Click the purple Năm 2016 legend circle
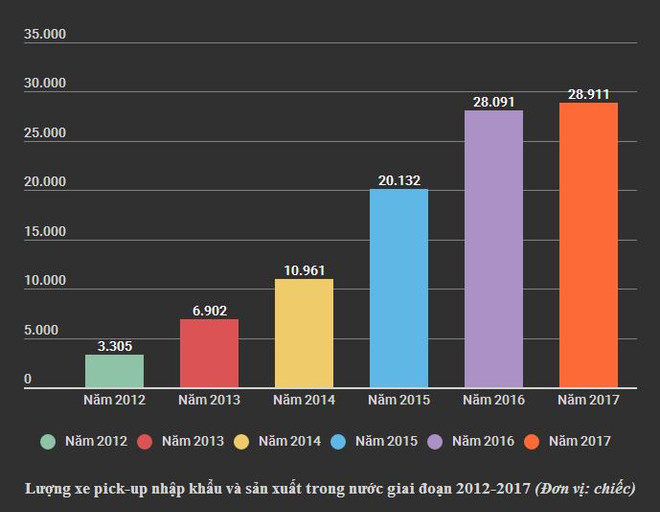This screenshot has height=512, width=660. [x=435, y=441]
